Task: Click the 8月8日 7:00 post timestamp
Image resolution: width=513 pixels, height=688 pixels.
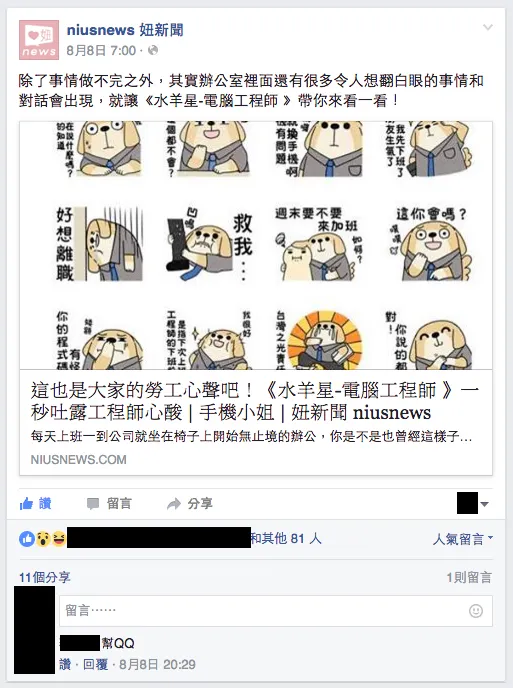Action: [x=101, y=50]
